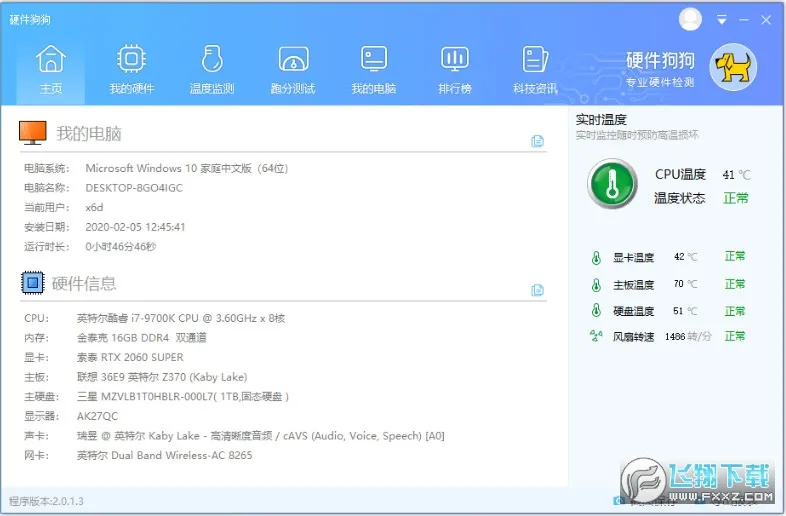
Task: Click the blue CPU chip icon
Action: [33, 282]
